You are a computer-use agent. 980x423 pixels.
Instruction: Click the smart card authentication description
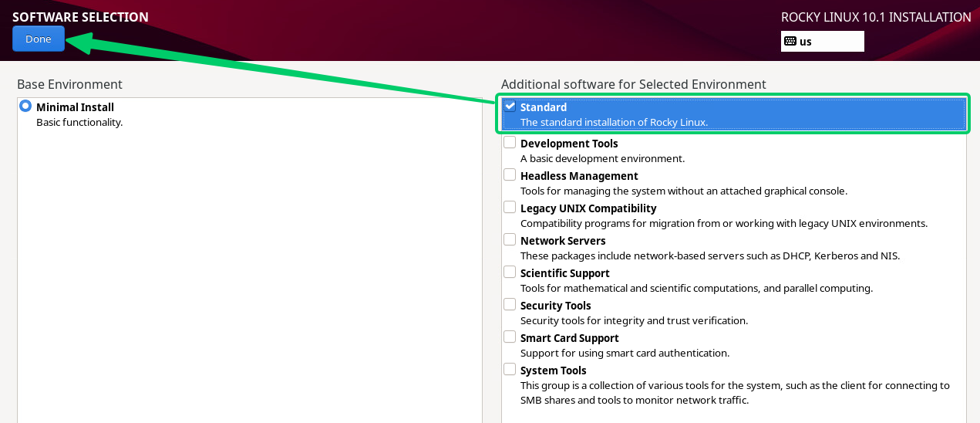(625, 353)
